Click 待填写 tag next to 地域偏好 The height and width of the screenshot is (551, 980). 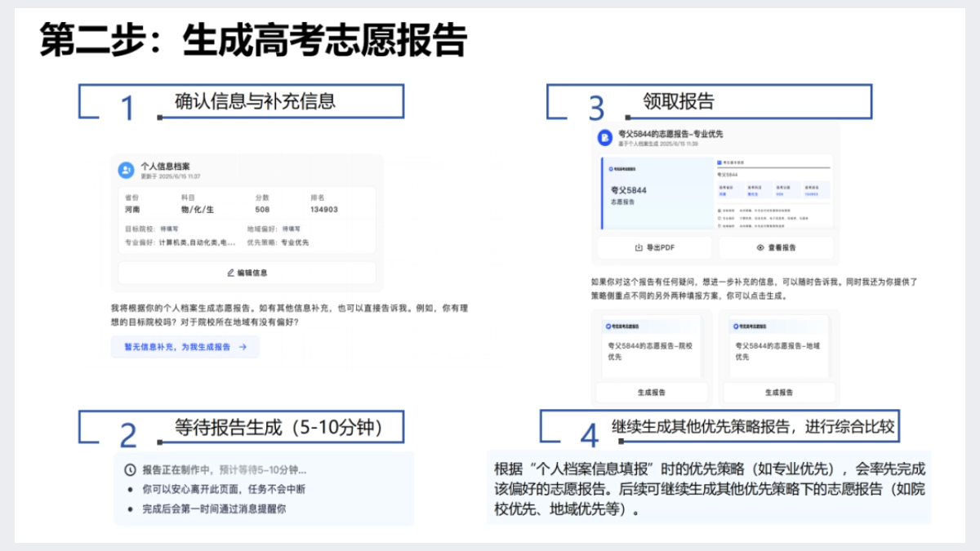point(292,229)
